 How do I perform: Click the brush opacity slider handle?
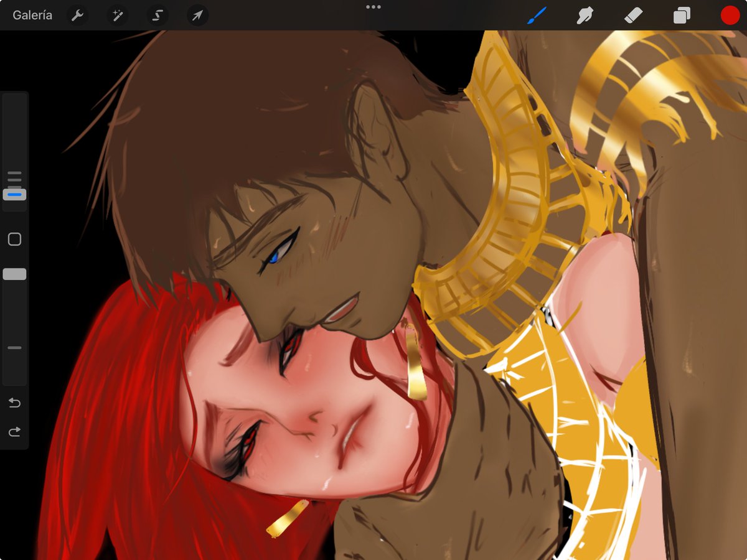point(14,274)
